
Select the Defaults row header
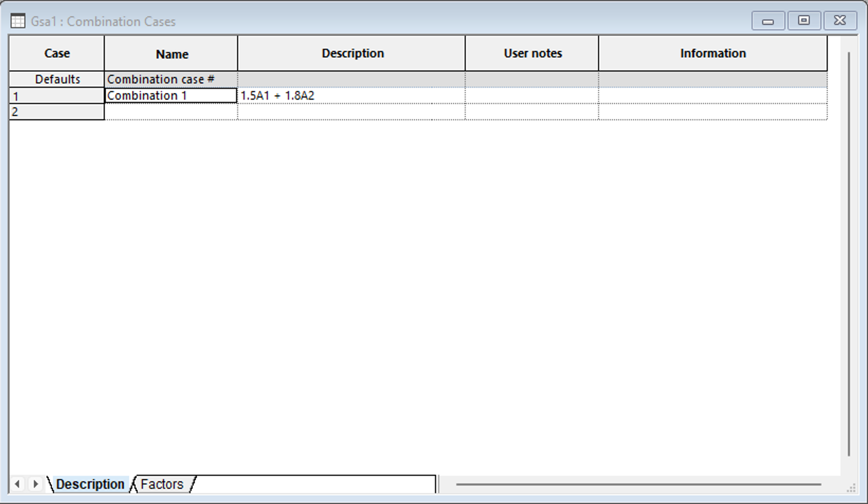(x=57, y=79)
